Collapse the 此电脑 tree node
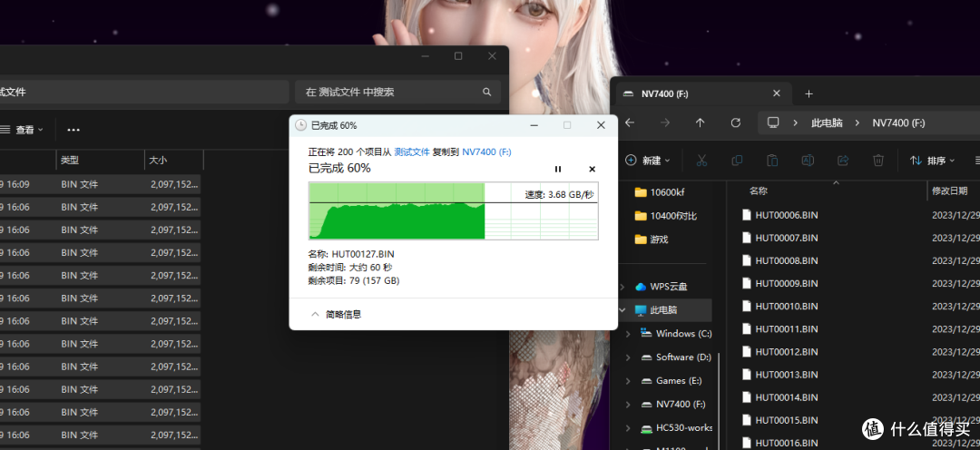The image size is (980, 450). [622, 310]
